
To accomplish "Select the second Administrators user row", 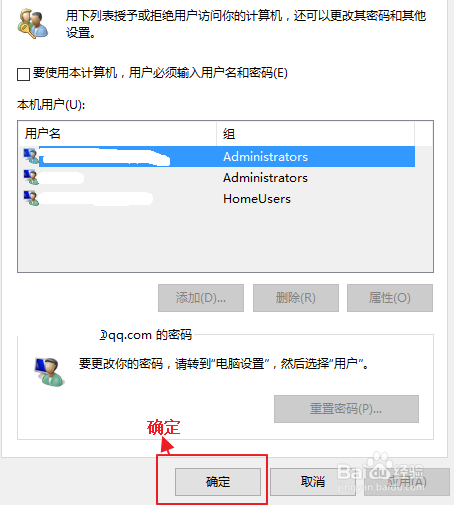I will point(217,177).
